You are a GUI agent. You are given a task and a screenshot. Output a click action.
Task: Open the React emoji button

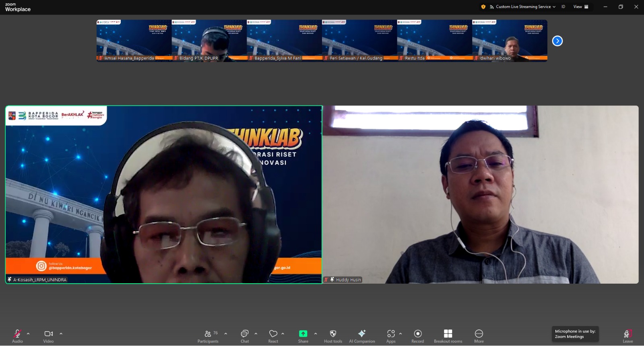click(x=273, y=336)
